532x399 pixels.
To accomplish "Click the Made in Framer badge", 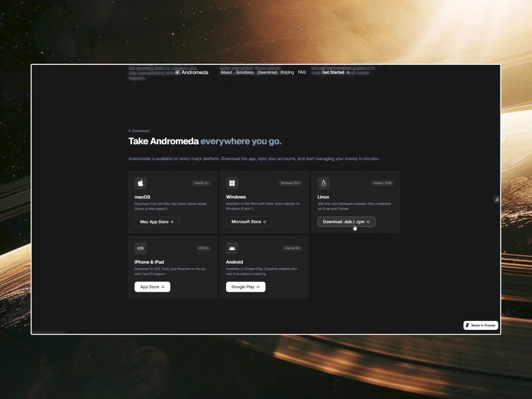I will click(x=481, y=326).
